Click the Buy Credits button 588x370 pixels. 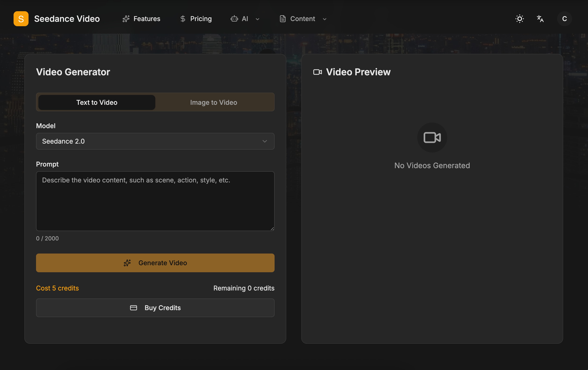pyautogui.click(x=155, y=308)
